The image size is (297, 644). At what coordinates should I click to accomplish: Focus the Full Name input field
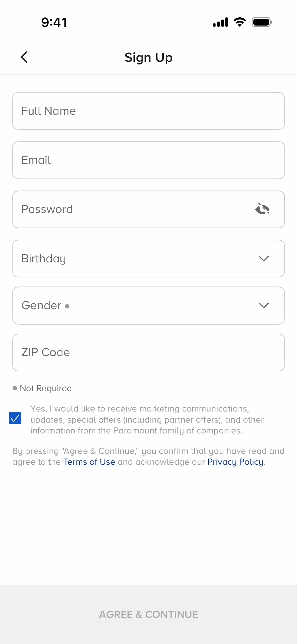(x=148, y=111)
